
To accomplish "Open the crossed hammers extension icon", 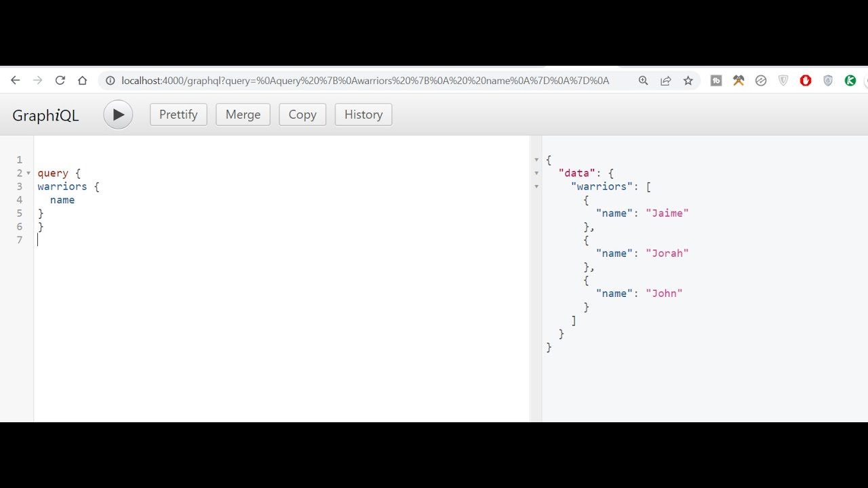I will 738,81.
